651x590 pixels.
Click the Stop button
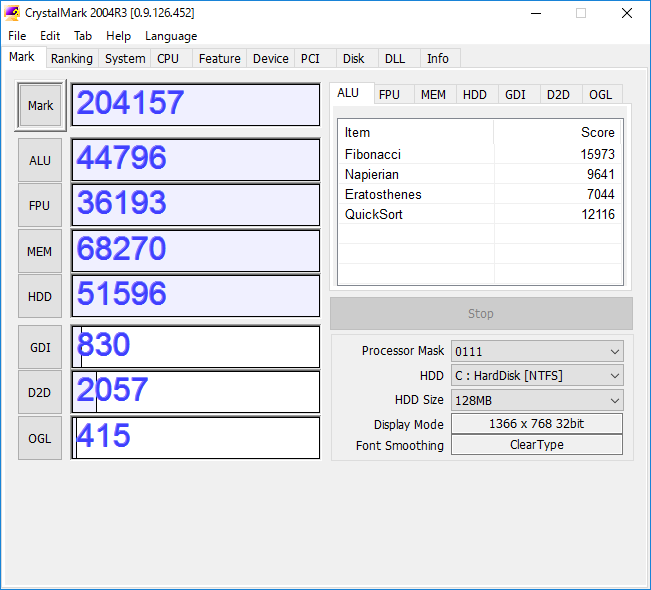(x=481, y=313)
